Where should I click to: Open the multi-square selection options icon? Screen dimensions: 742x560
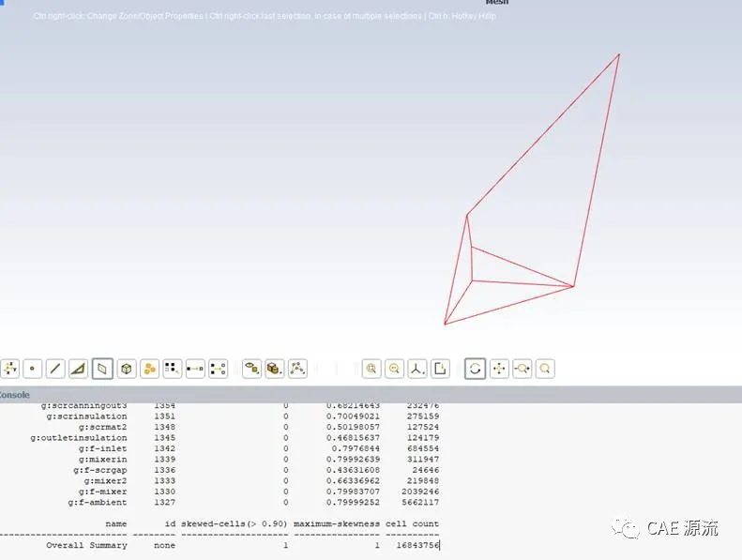[x=173, y=369]
